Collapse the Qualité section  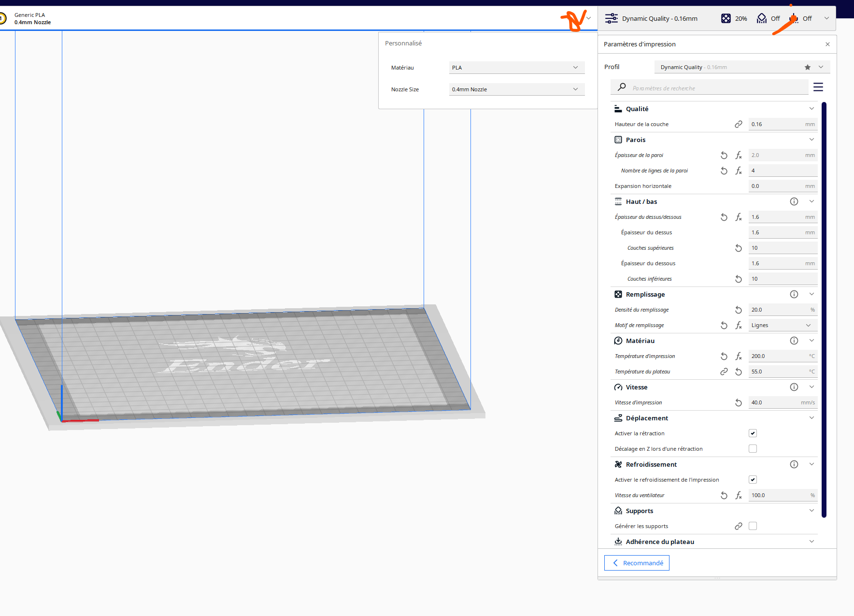coord(811,109)
